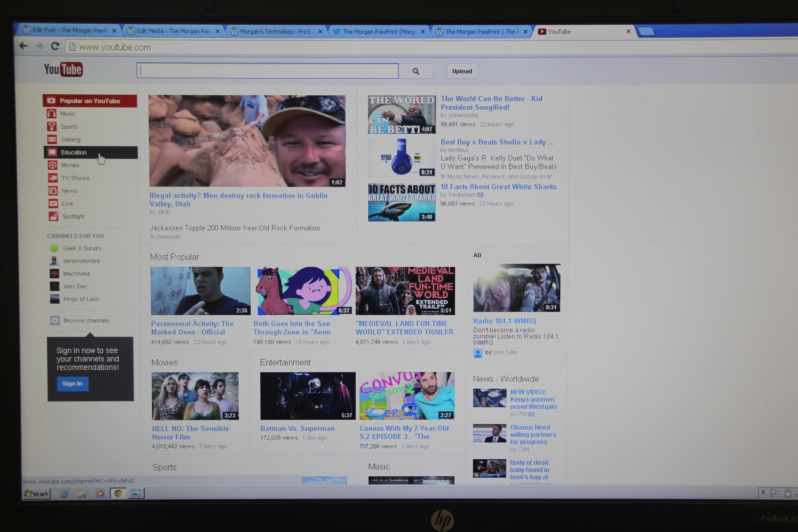Open Obama: Need willing partners news link
The height and width of the screenshot is (532, 798).
pyautogui.click(x=533, y=435)
